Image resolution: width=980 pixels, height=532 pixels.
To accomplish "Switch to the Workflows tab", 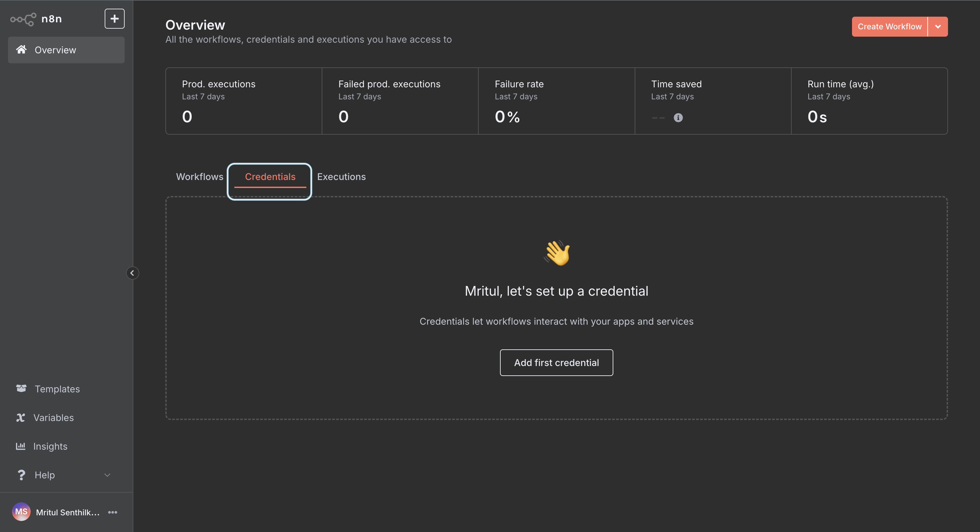I will 199,177.
